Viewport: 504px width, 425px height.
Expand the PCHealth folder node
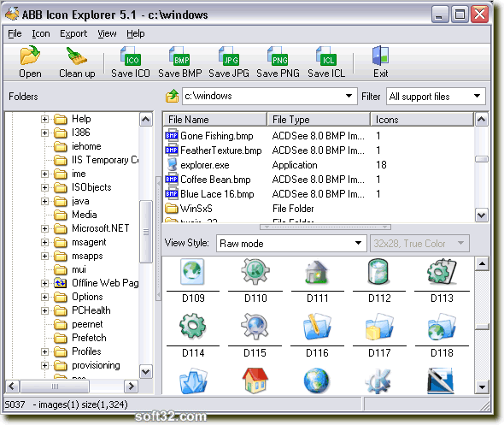[44, 310]
